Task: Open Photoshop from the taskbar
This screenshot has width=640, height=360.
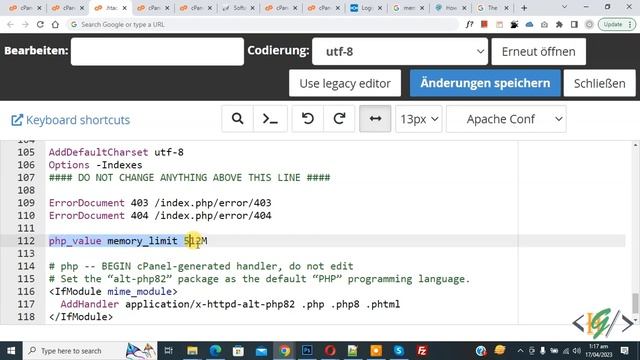Action: pyautogui.click(x=307, y=351)
